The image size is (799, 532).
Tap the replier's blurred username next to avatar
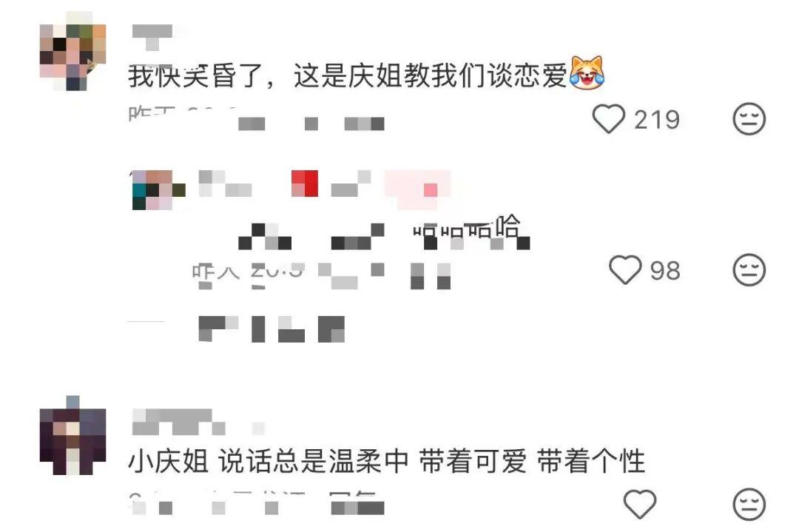[225, 184]
